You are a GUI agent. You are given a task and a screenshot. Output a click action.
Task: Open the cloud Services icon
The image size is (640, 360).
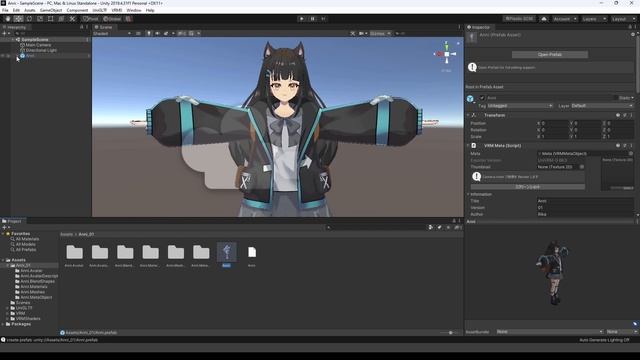point(544,19)
